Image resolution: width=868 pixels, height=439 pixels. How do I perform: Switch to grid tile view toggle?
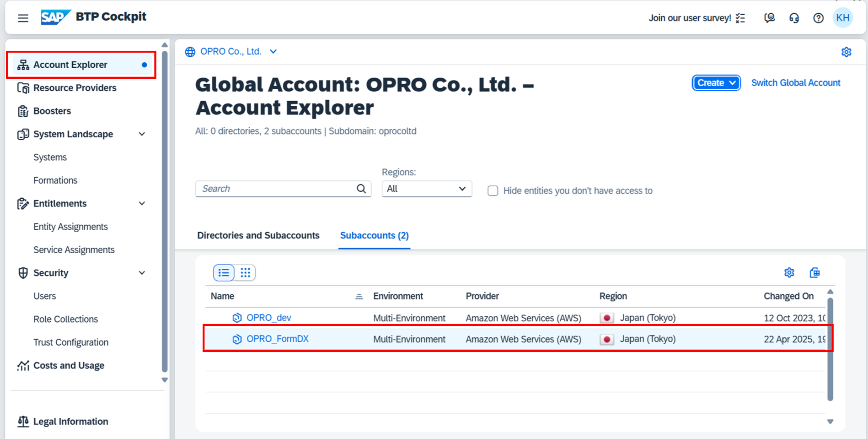pos(246,273)
